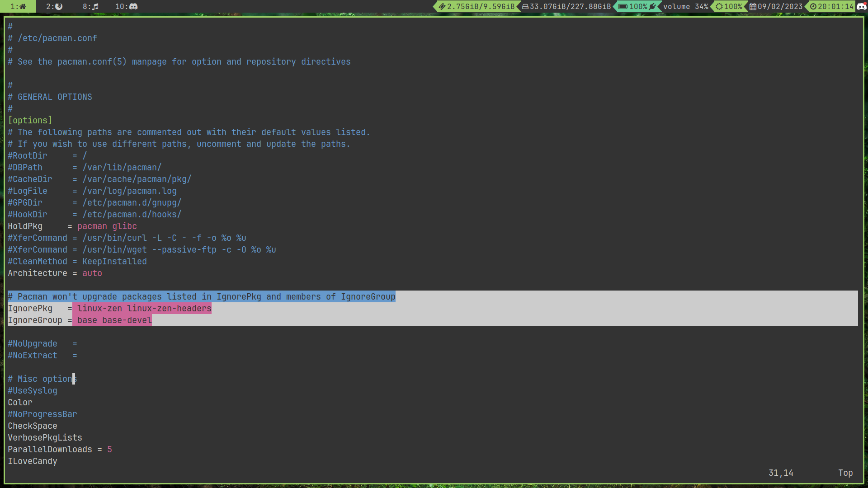868x488 pixels.
Task: Click the base-devel IgnoreGroup value
Action: (127, 320)
